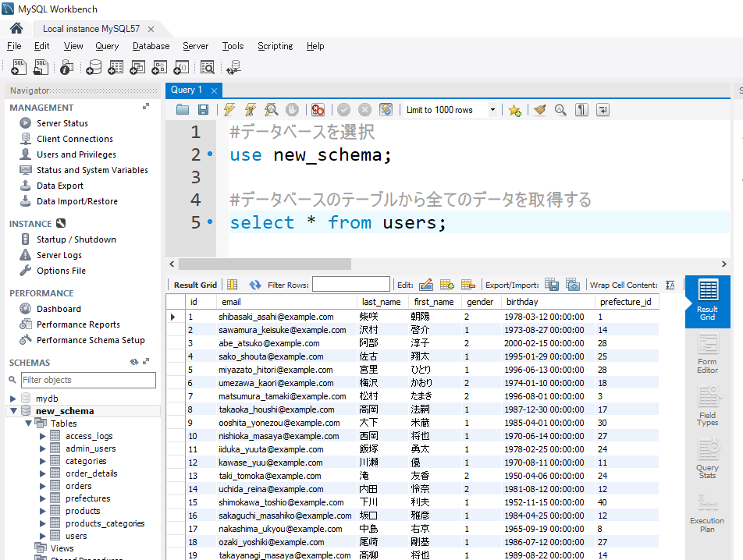Refresh the schemas list icon
The width and height of the screenshot is (743, 560).
pyautogui.click(x=134, y=362)
